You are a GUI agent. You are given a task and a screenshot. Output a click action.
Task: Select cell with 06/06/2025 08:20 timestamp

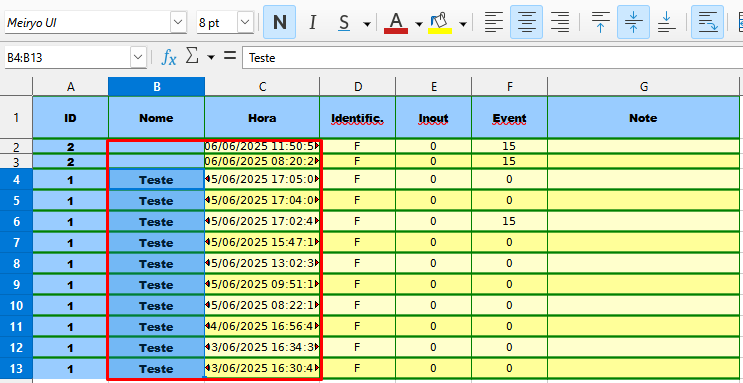262,161
